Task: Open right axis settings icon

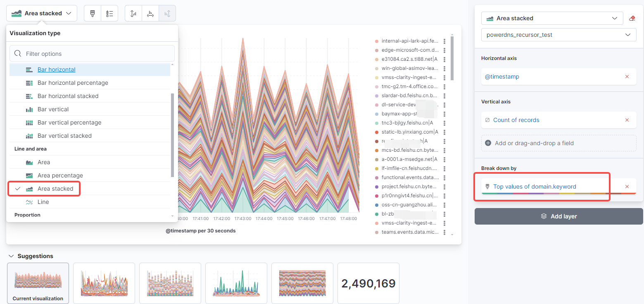Action: [167, 13]
